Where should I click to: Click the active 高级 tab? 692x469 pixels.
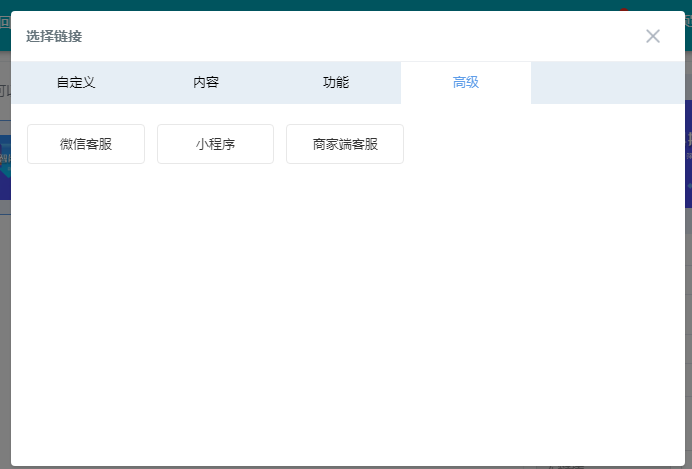[466, 83]
